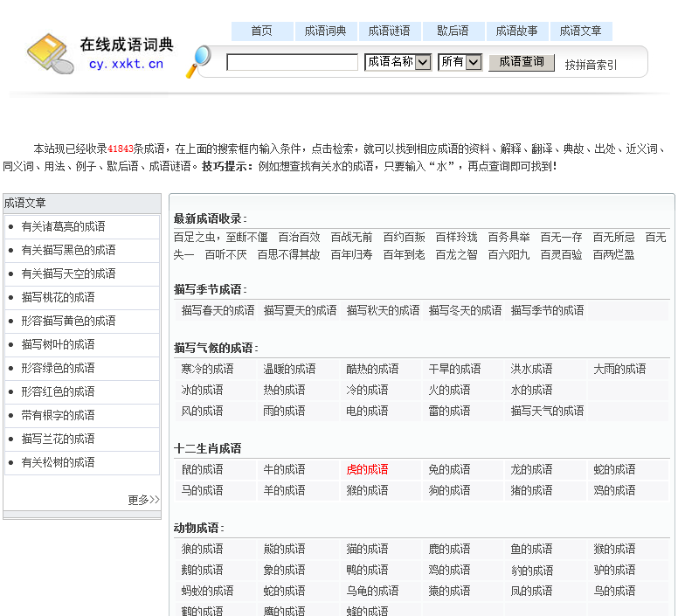Screen dimensions: 678x616
Task: Select 描写春天的成语 link
Action: coord(218,310)
